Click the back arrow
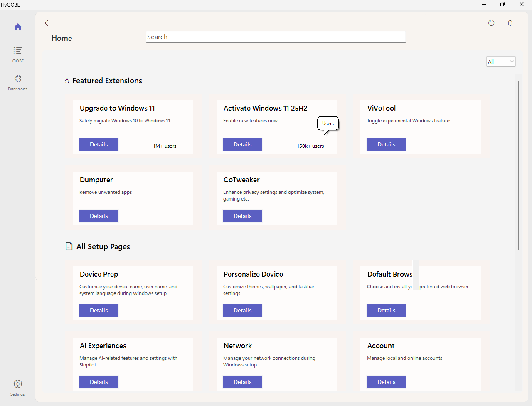Image resolution: width=532 pixels, height=406 pixels. point(48,23)
